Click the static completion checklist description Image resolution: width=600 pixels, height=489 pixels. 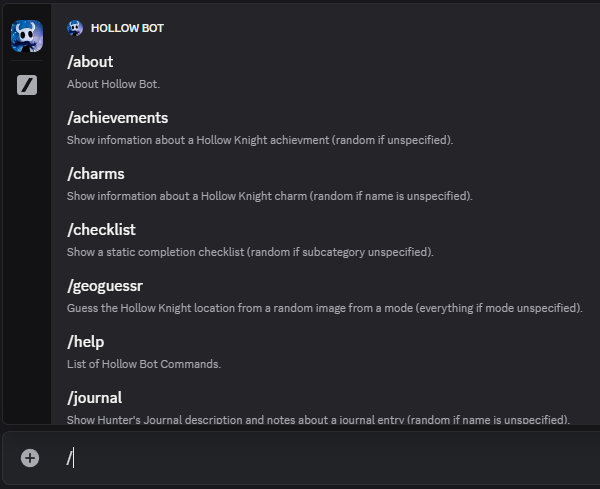[x=250, y=252]
